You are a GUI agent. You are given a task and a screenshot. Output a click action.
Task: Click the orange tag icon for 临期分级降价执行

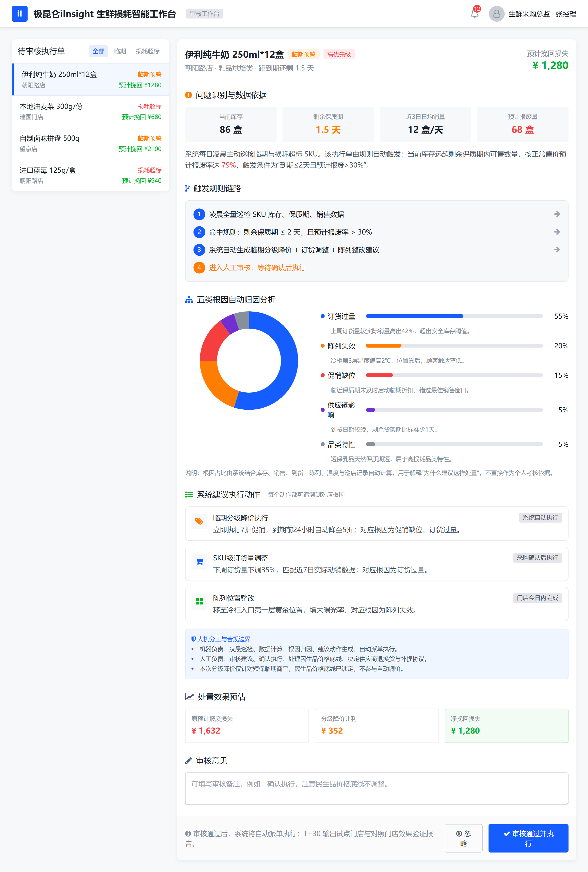pyautogui.click(x=199, y=521)
